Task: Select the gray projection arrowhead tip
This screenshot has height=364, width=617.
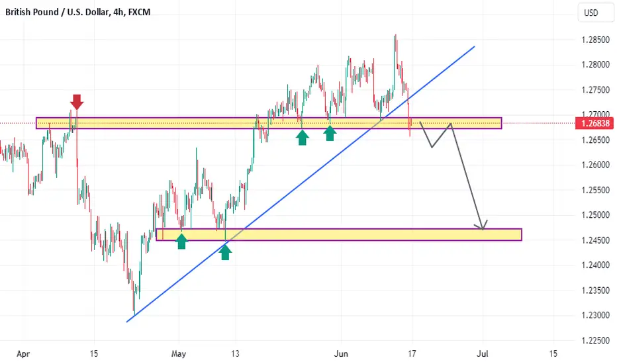Action: [x=483, y=228]
